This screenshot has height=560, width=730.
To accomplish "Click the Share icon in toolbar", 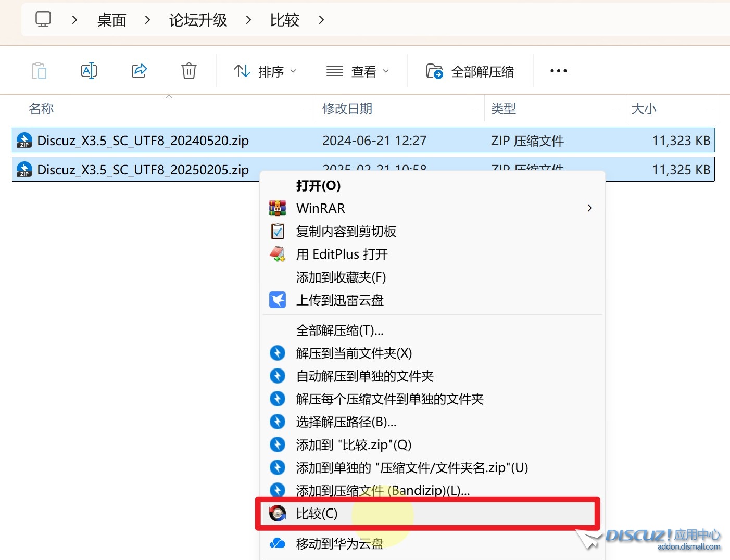I will [x=139, y=71].
